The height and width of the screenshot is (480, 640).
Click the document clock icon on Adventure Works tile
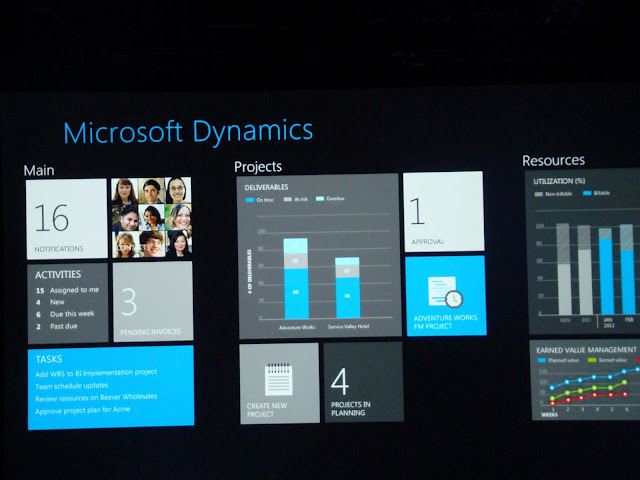click(x=445, y=291)
